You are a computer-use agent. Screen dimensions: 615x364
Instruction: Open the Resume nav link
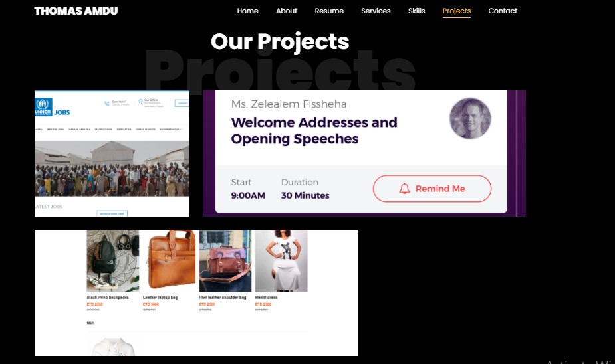pyautogui.click(x=329, y=11)
